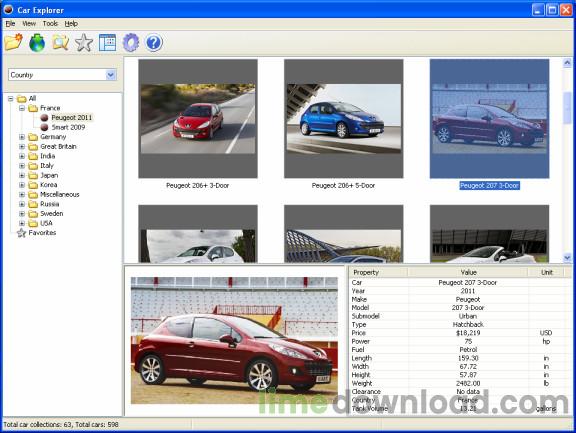The height and width of the screenshot is (433, 576).
Task: Open settings via the gear icon
Action: pyautogui.click(x=131, y=42)
